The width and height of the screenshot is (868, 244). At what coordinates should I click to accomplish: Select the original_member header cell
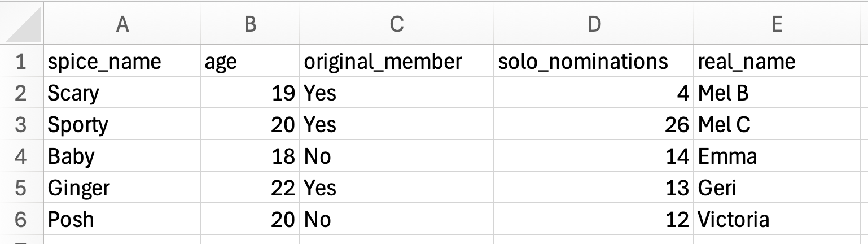397,61
